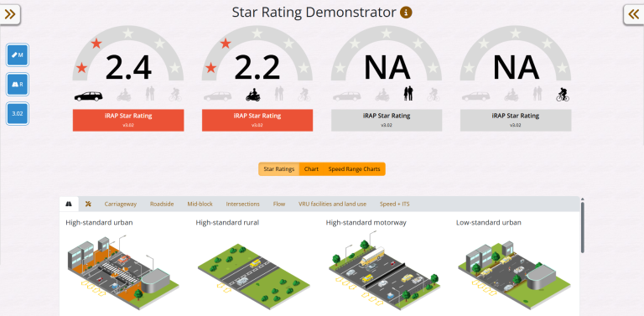Click the High-standard rural label
Viewport: 644px width, 316px height.
[227, 222]
